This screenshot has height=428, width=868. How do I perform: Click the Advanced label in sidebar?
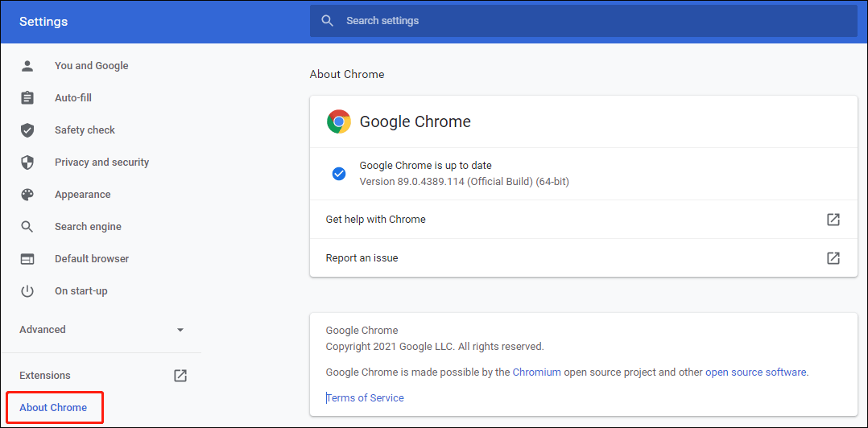point(43,330)
